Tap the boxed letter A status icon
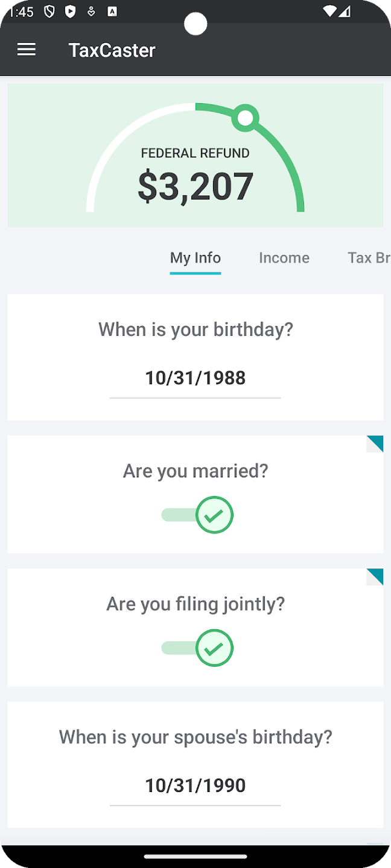Viewport: 391px width, 868px height. point(112,11)
